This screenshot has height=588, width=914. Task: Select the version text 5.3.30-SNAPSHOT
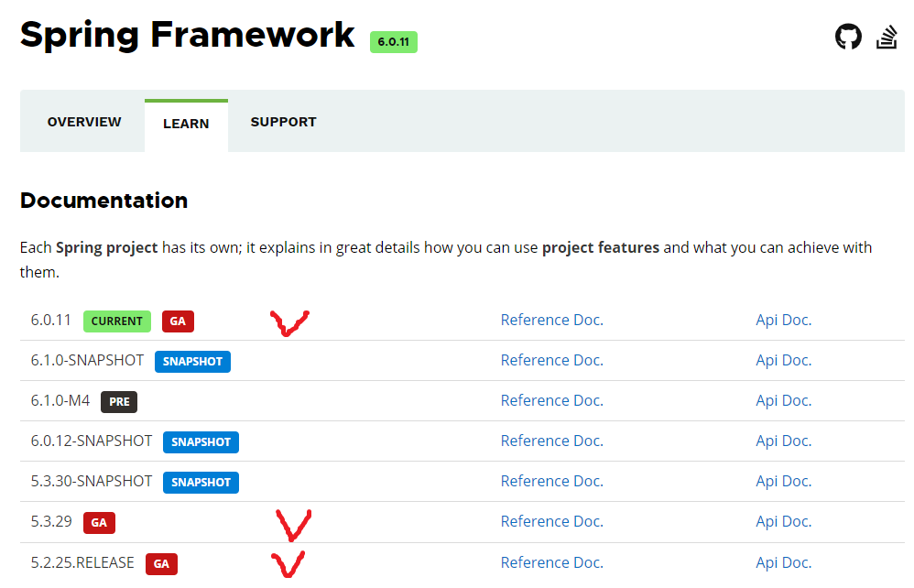(x=91, y=481)
